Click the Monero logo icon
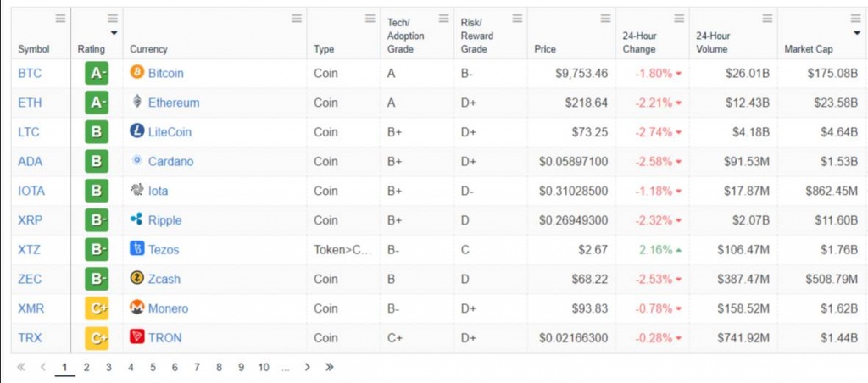 click(136, 308)
